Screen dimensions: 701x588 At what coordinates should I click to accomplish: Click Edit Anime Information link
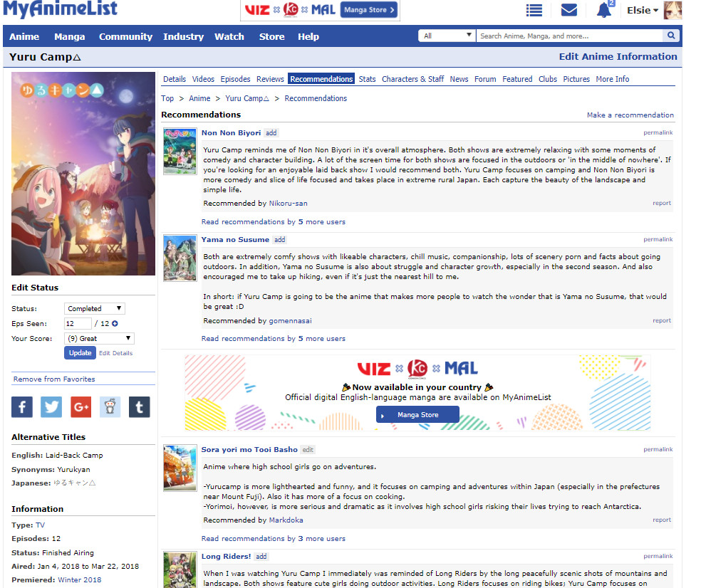click(x=618, y=56)
